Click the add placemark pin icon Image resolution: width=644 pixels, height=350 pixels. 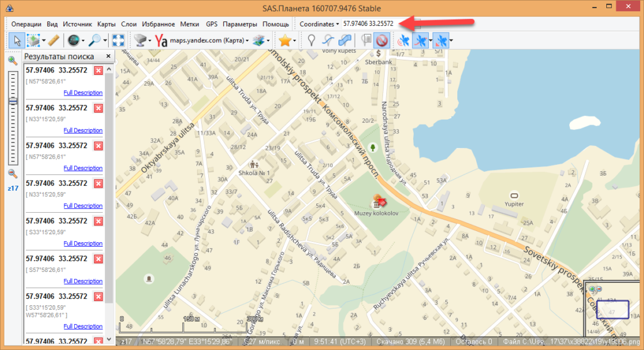[311, 40]
